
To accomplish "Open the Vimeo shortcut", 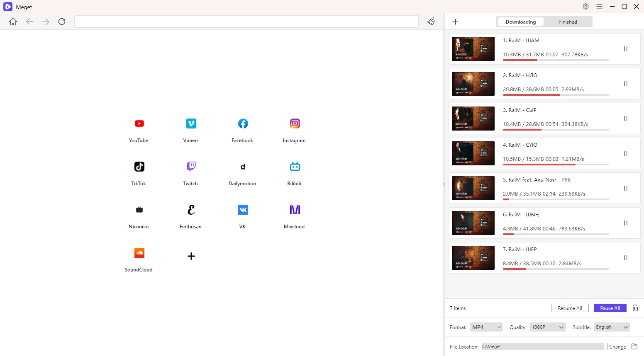I will 191,124.
